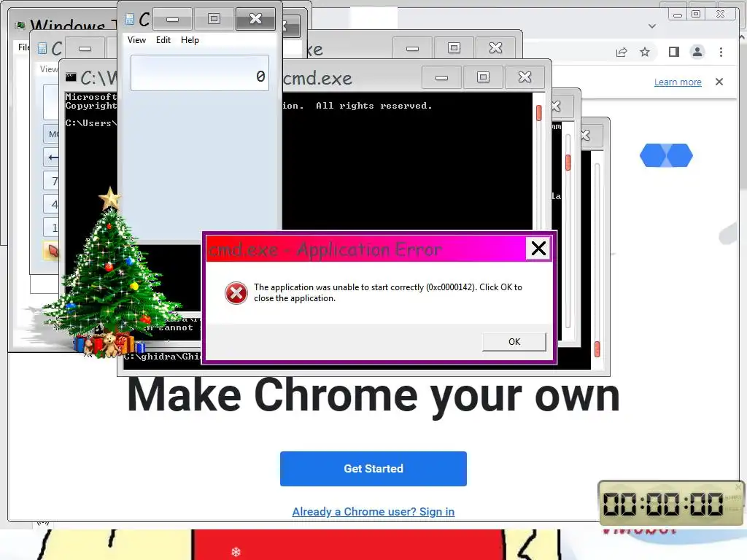The image size is (747, 560).
Task: Open the View menu in the back calculator
Action: (48, 69)
